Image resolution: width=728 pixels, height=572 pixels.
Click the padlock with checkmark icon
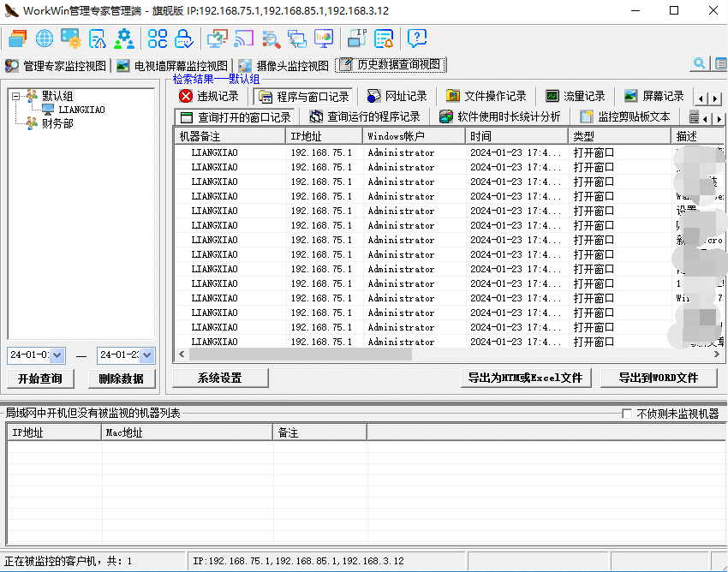[184, 39]
